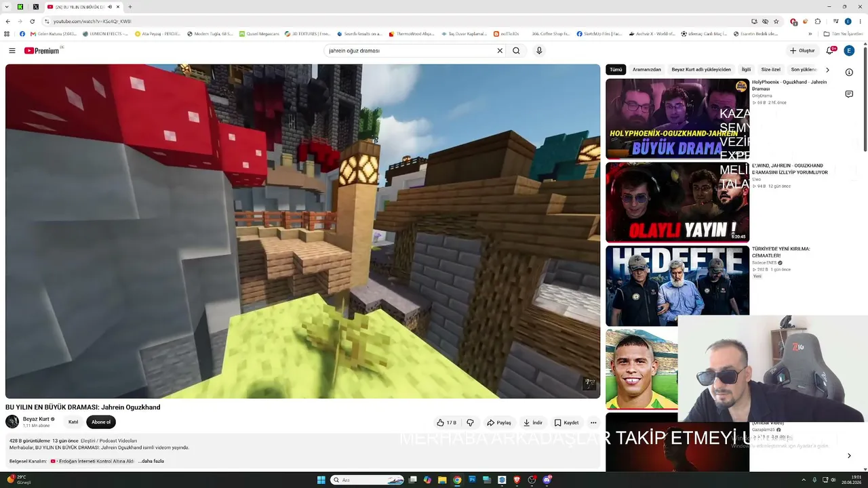Click the Oluştur create button

802,51
